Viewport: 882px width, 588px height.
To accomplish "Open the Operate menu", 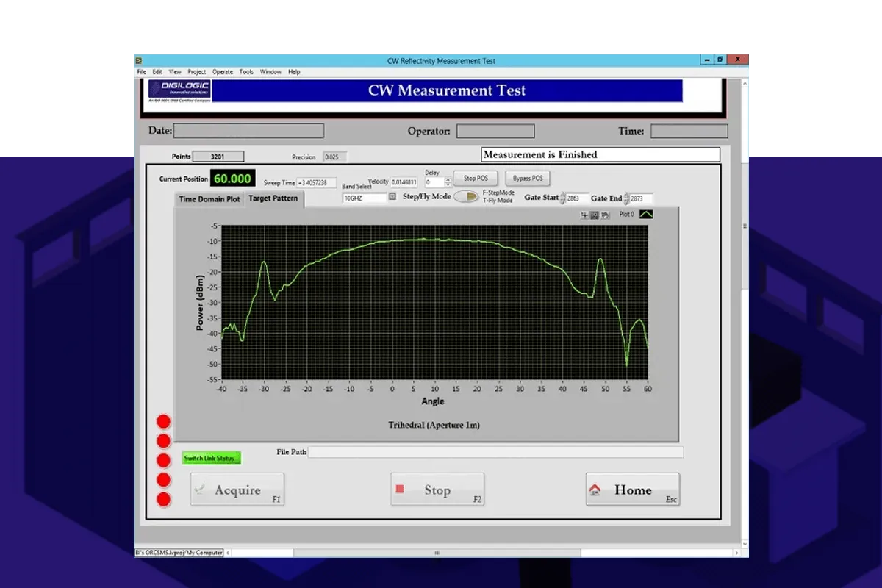I will coord(223,72).
